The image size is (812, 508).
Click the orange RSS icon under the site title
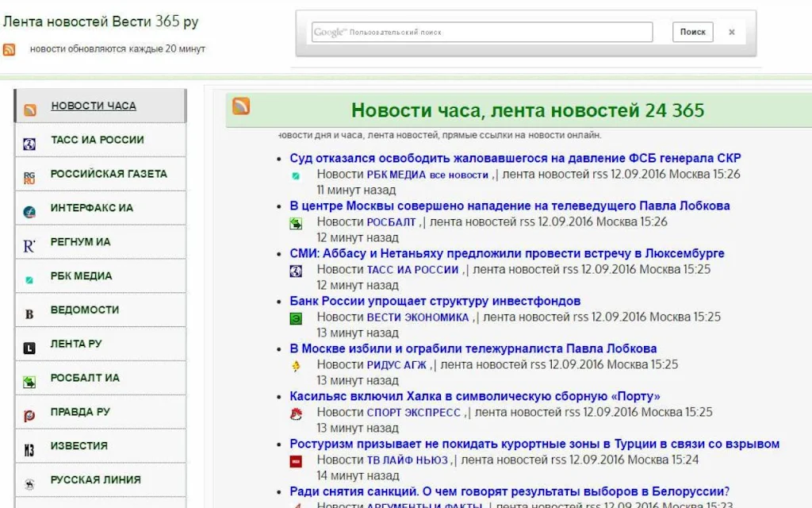pos(9,49)
